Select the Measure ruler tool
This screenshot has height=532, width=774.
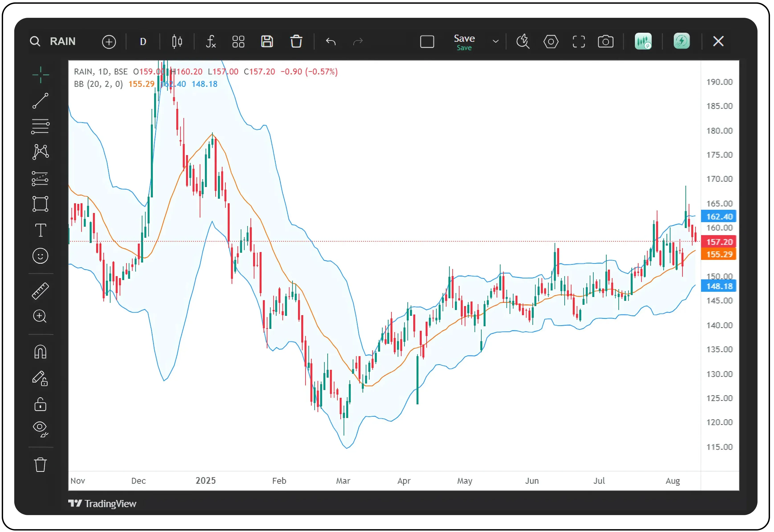(x=40, y=291)
